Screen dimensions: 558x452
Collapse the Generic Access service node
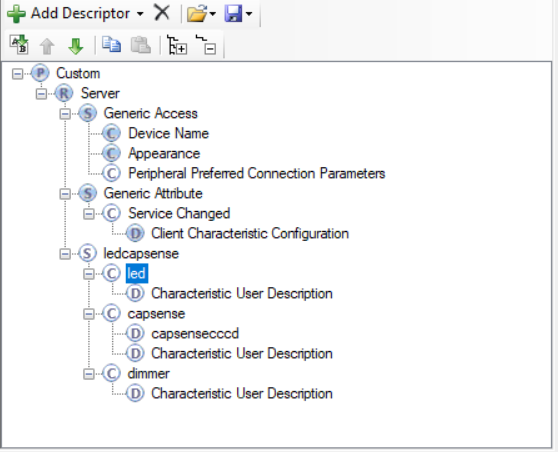pyautogui.click(x=65, y=114)
